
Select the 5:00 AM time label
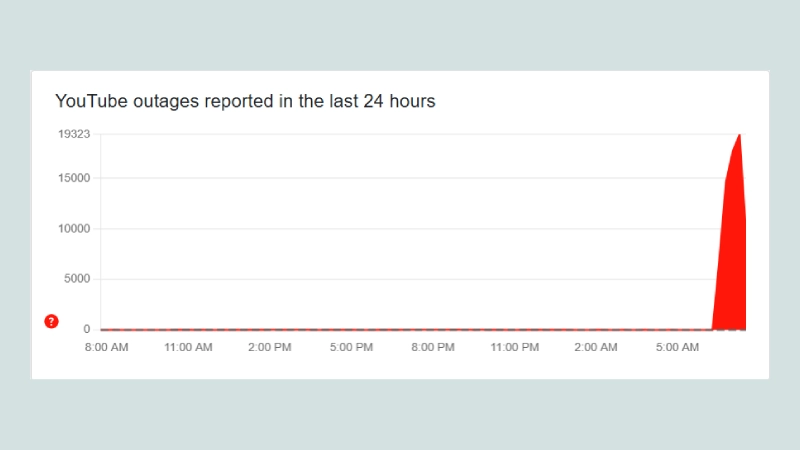(678, 348)
